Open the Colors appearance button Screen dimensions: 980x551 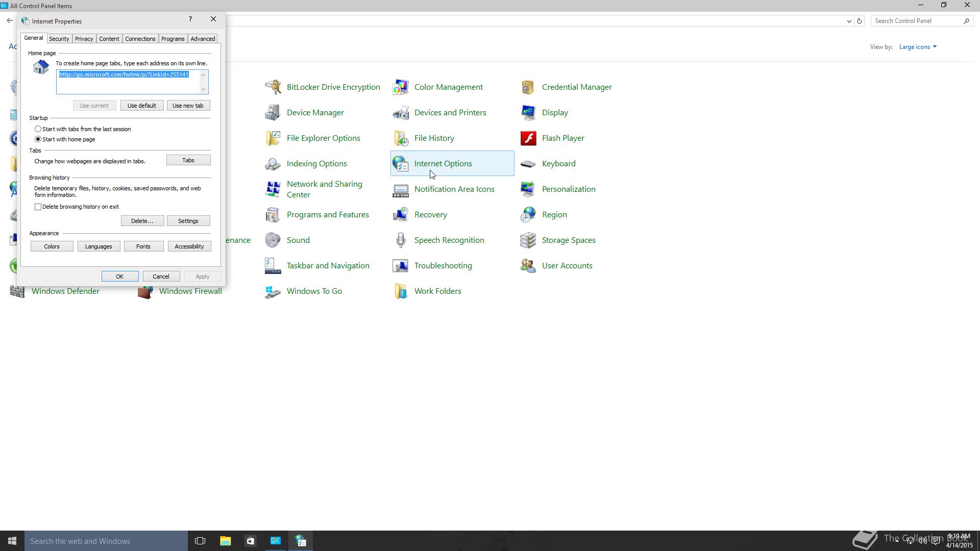[52, 246]
